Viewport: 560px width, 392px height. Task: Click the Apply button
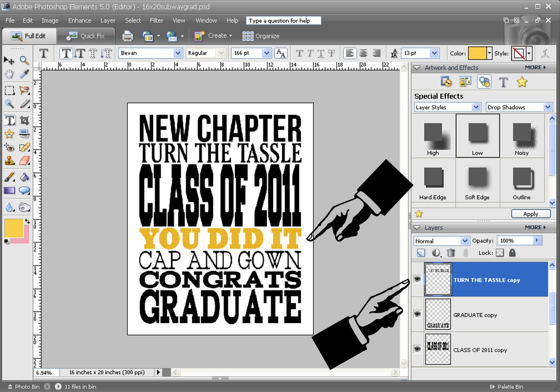531,214
